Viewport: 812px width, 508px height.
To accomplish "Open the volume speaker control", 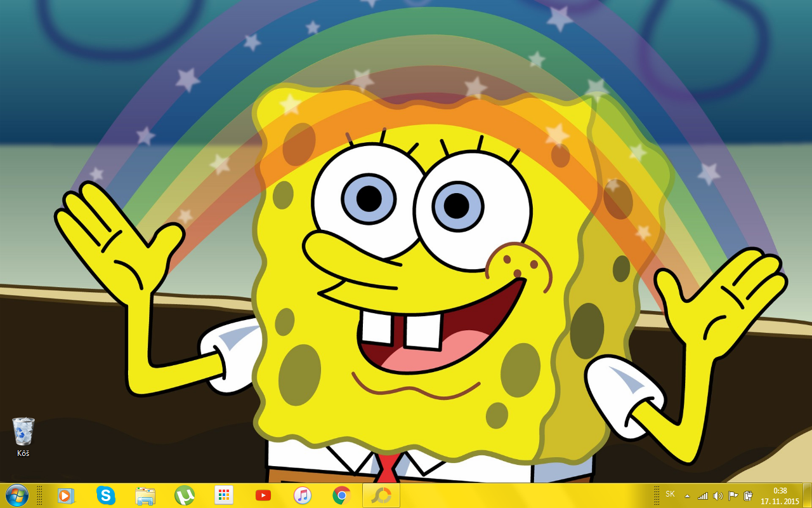I will 718,496.
